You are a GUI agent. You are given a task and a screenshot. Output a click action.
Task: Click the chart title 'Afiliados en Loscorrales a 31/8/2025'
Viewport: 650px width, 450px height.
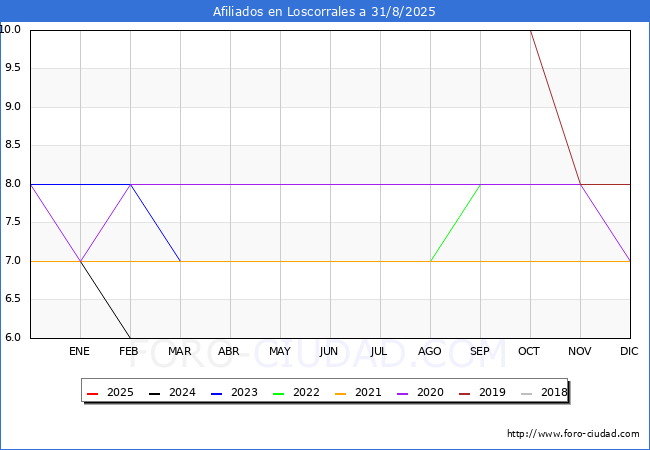324,12
